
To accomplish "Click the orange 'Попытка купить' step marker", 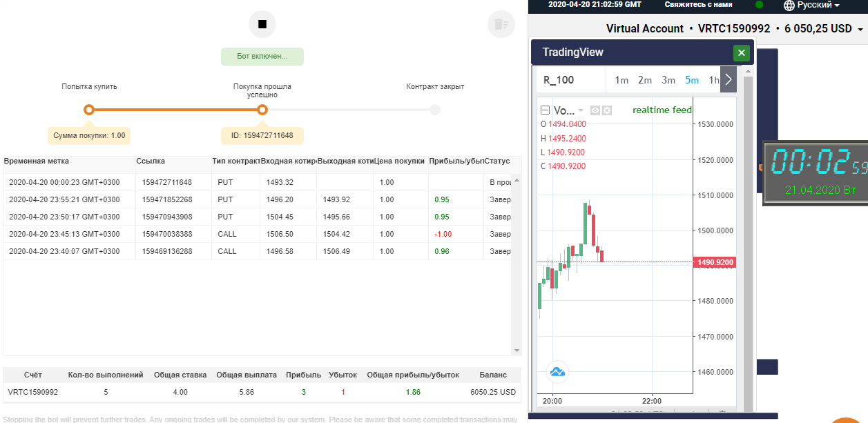I will point(88,109).
